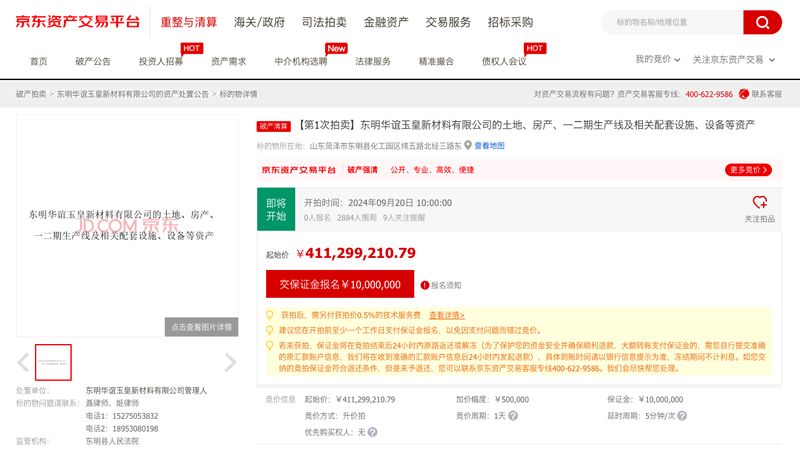Click the light bulb icon beside the 建议您在开拍前 notice
The height and width of the screenshot is (450, 800).
[269, 331]
